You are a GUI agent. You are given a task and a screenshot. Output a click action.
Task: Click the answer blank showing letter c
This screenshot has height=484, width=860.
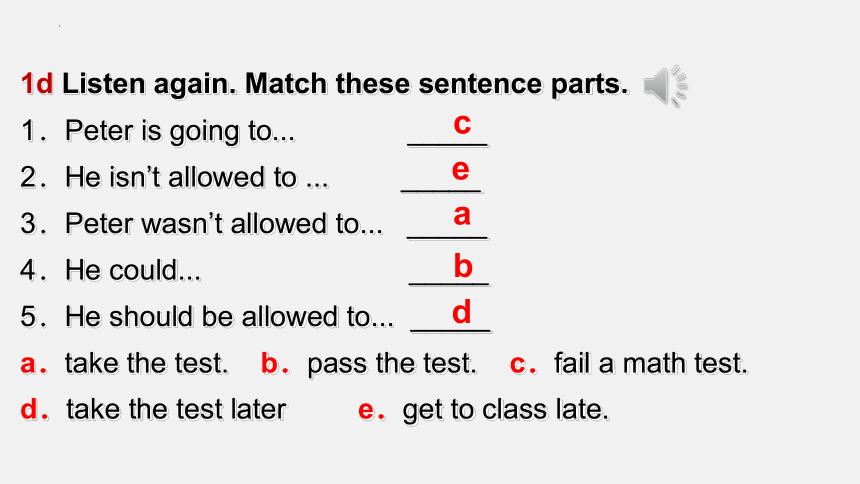[x=448, y=130]
